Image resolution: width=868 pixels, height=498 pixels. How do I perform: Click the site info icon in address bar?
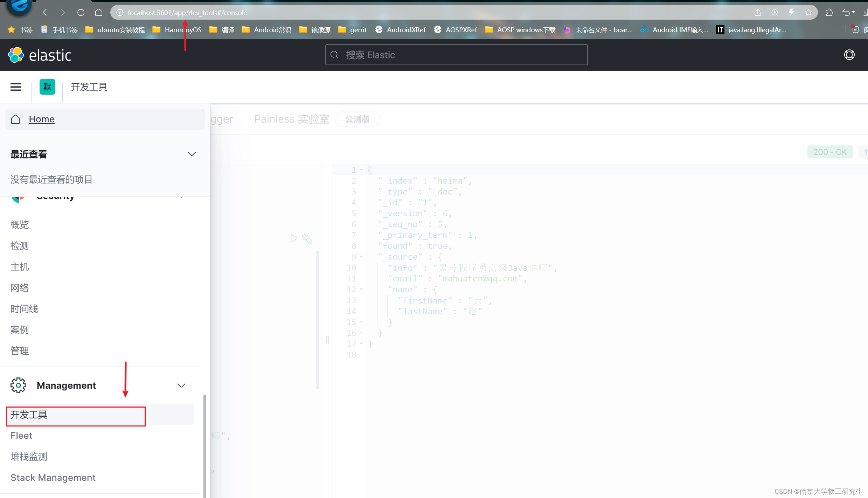click(120, 13)
